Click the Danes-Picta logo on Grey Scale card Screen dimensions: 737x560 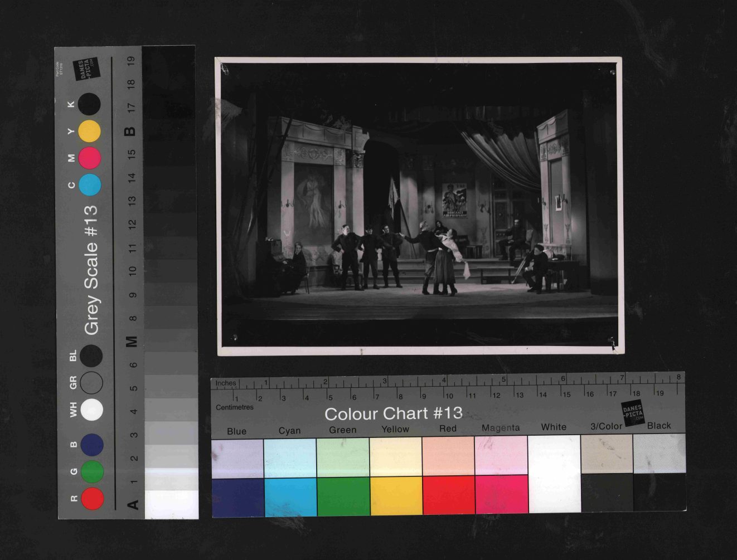pos(85,69)
